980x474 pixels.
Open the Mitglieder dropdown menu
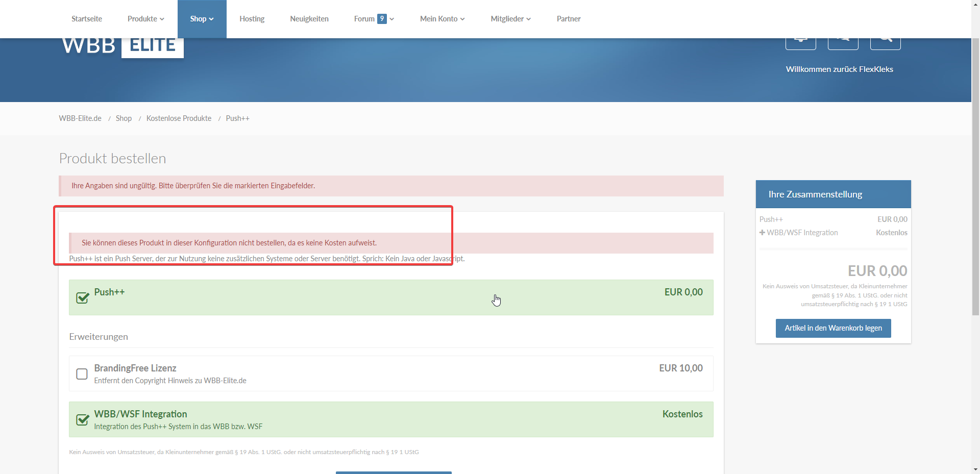coord(510,19)
